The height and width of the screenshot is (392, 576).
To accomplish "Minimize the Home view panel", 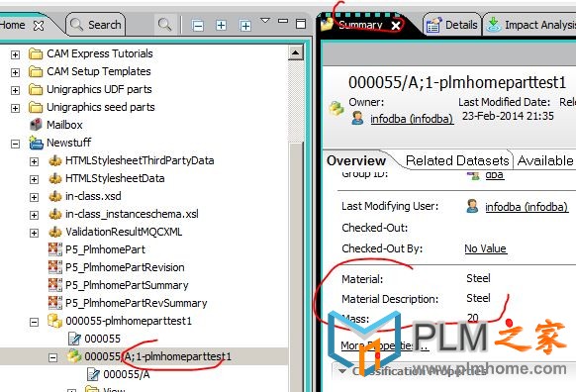I will coord(283,21).
